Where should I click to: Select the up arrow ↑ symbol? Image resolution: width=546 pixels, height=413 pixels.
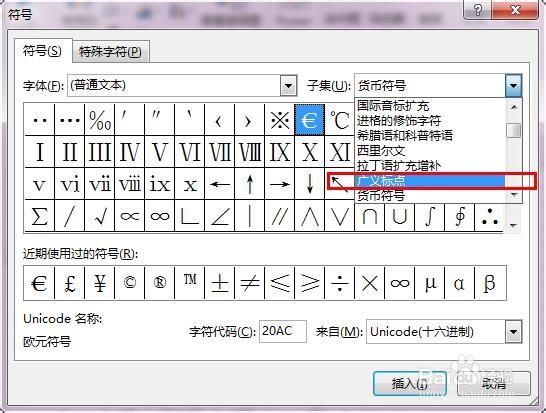point(250,184)
